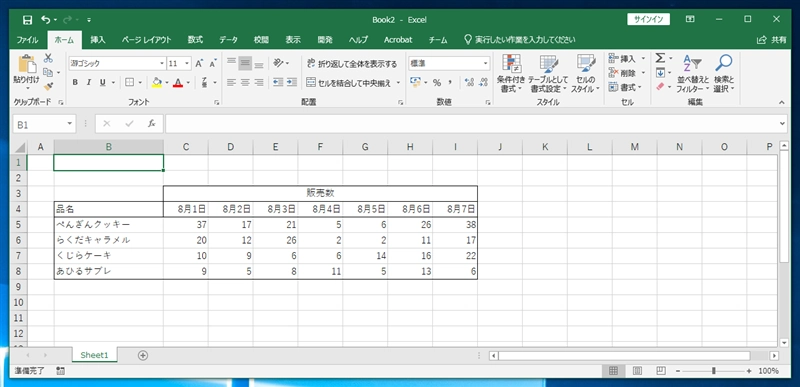The width and height of the screenshot is (800, 387).
Task: Click the 挿入 cells button
Action: coord(622,58)
